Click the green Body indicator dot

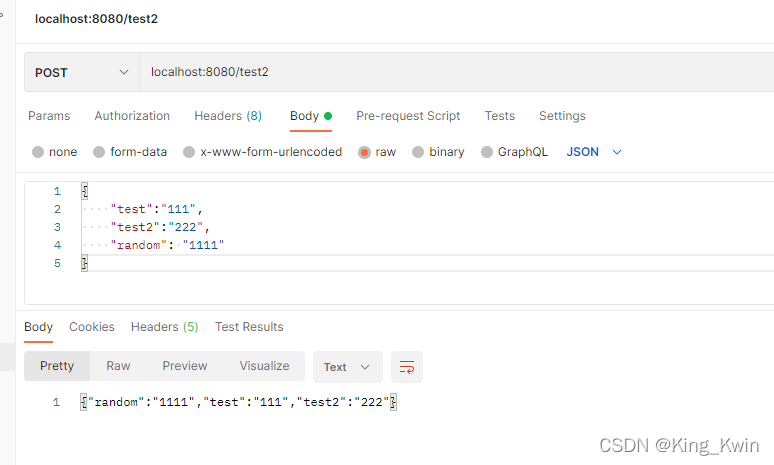328,116
